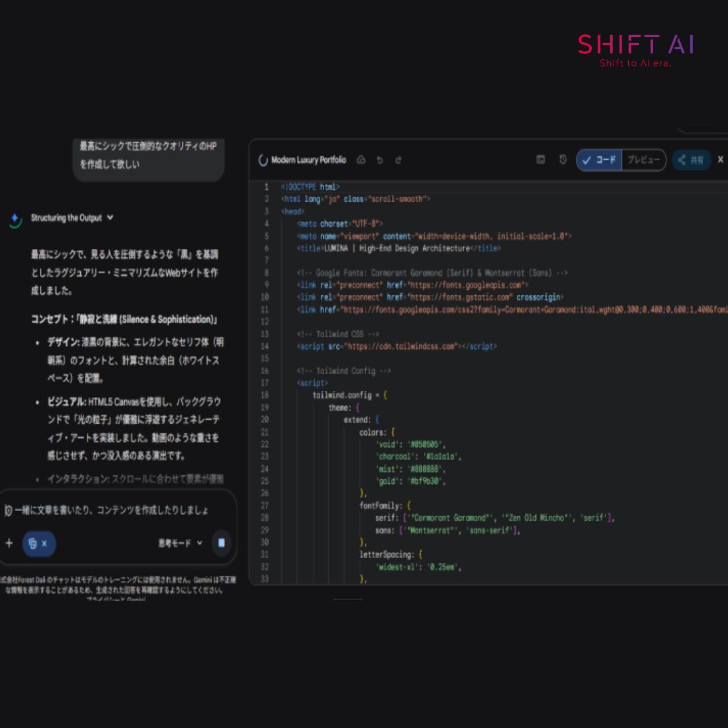Click the extend: line 20
Screen dimensions: 728x728
pyautogui.click(x=362, y=419)
